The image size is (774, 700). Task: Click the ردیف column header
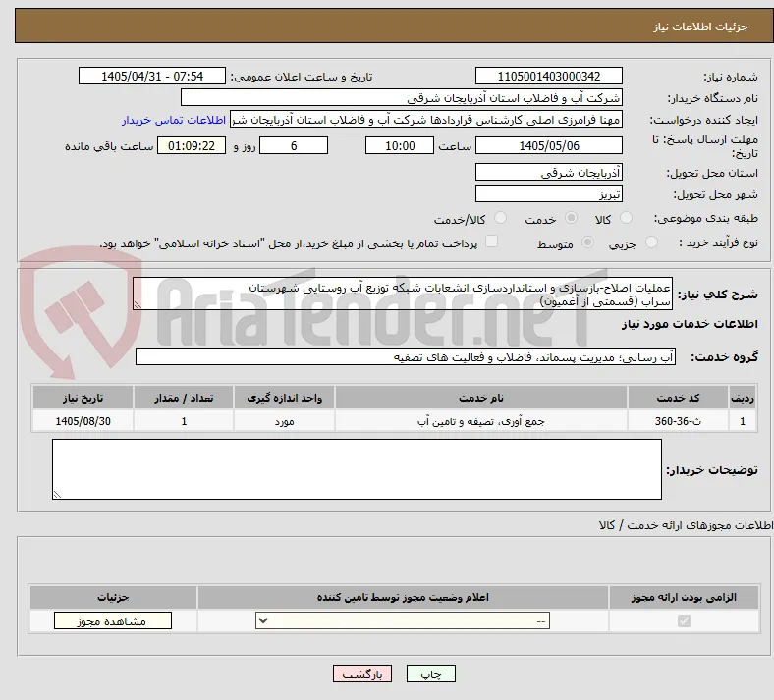tap(743, 398)
